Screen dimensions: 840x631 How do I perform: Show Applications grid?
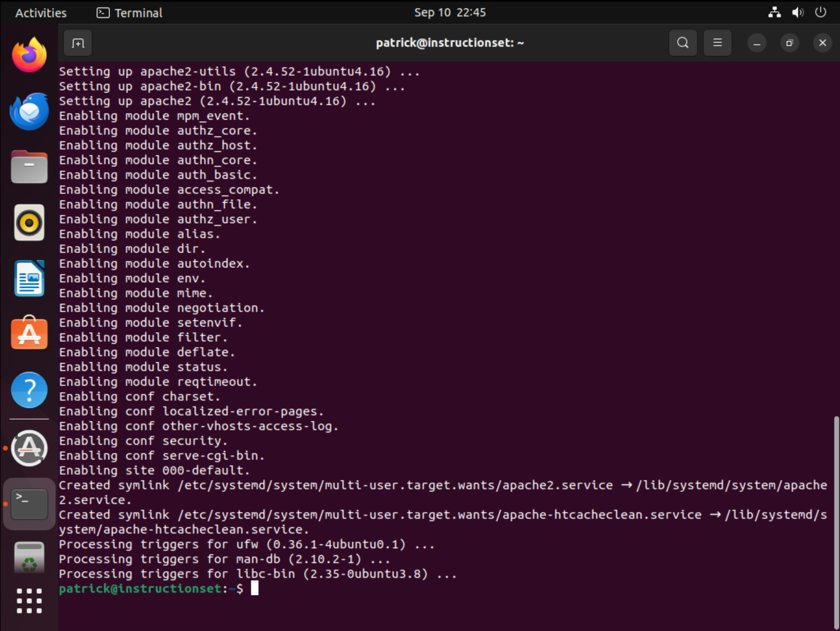click(x=30, y=601)
